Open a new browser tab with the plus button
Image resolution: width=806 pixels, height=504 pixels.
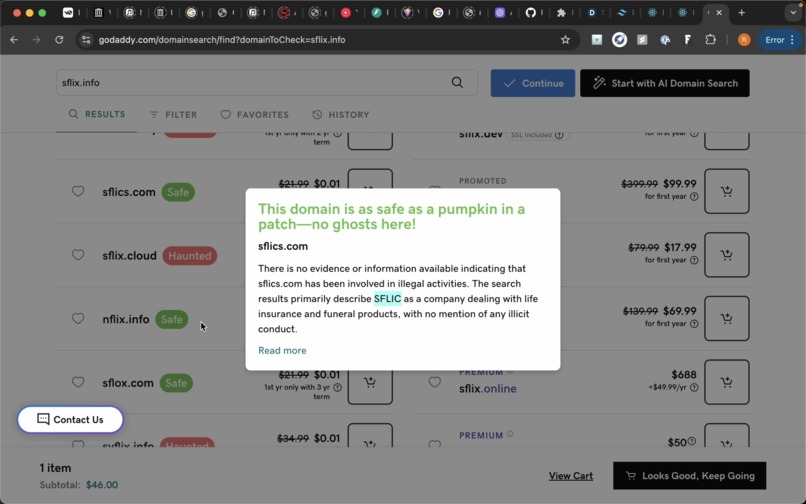[x=741, y=12]
